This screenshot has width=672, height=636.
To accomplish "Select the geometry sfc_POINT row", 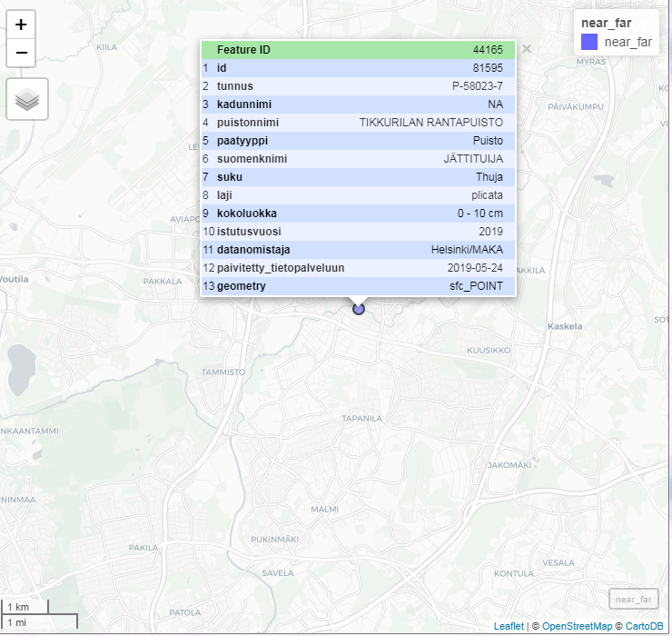I will (358, 286).
